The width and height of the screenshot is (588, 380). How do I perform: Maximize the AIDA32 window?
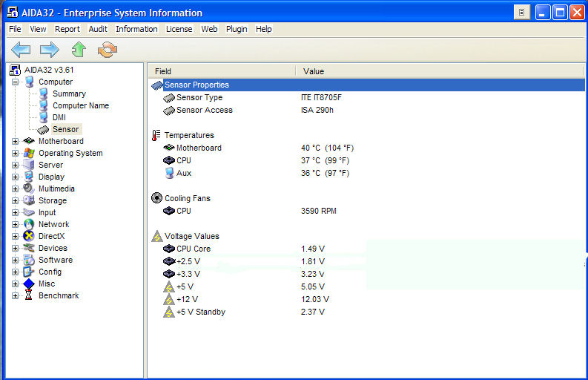[x=560, y=13]
